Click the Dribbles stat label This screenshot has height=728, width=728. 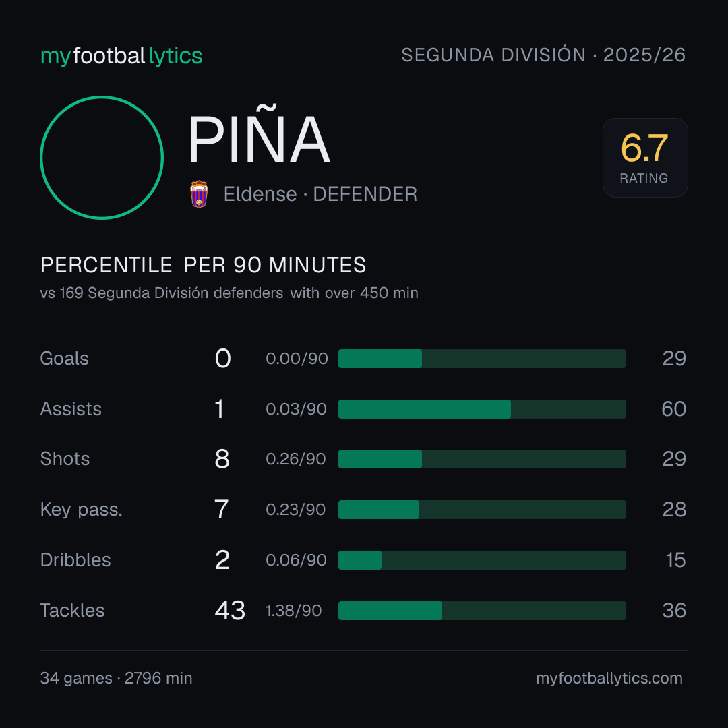pyautogui.click(x=75, y=560)
